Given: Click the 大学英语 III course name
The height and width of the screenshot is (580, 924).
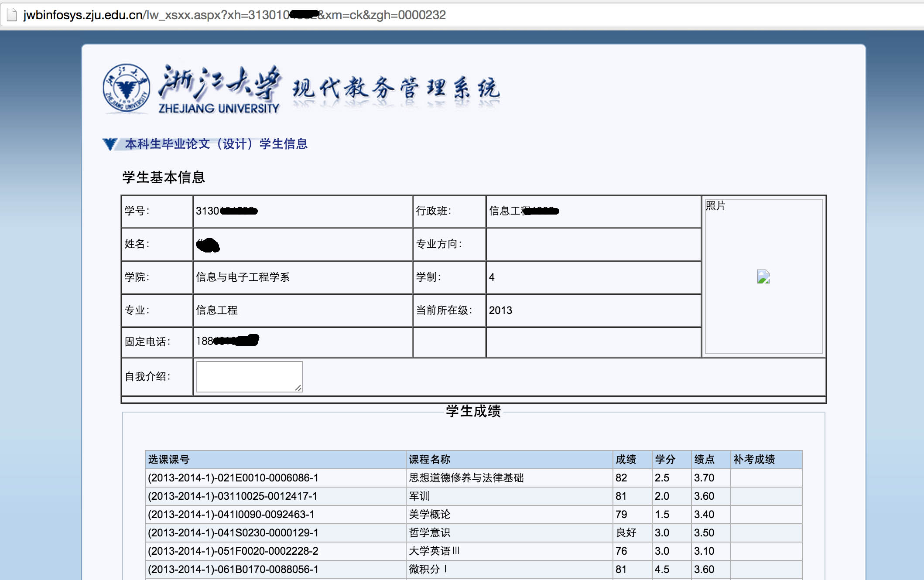Looking at the screenshot, I should (434, 551).
